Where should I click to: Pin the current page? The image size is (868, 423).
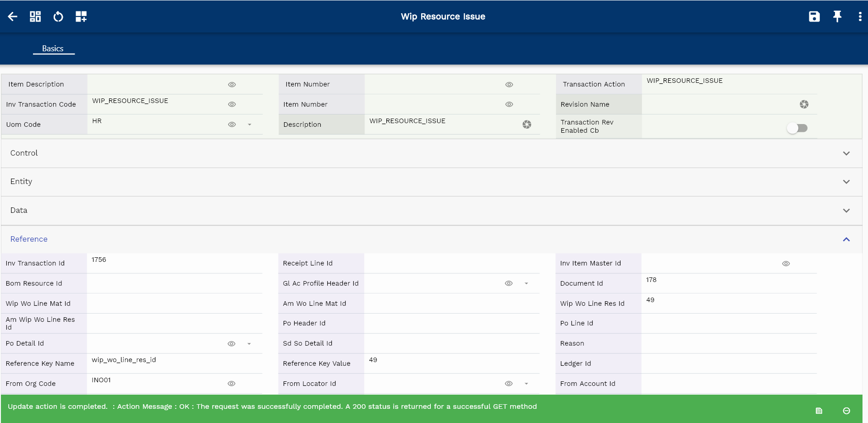(837, 17)
